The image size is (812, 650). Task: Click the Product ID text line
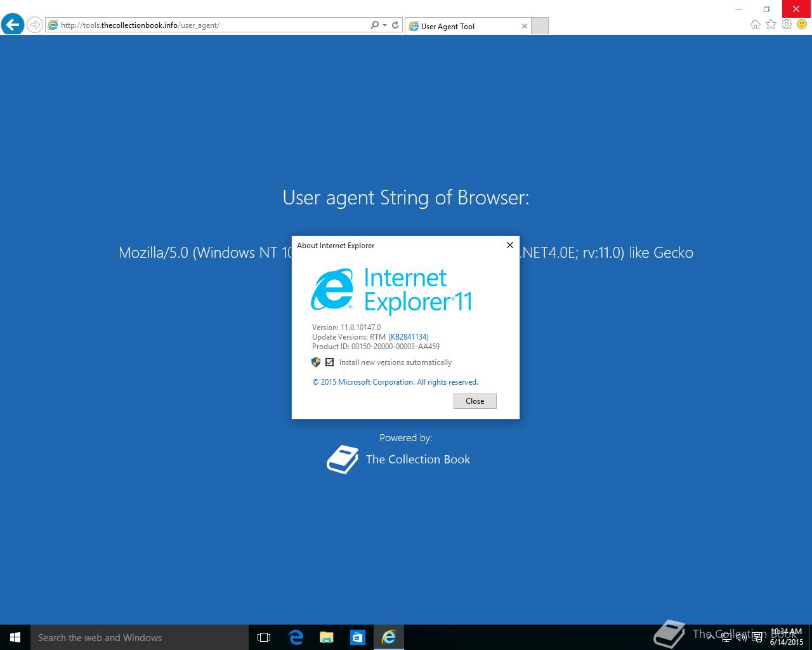pyautogui.click(x=376, y=347)
